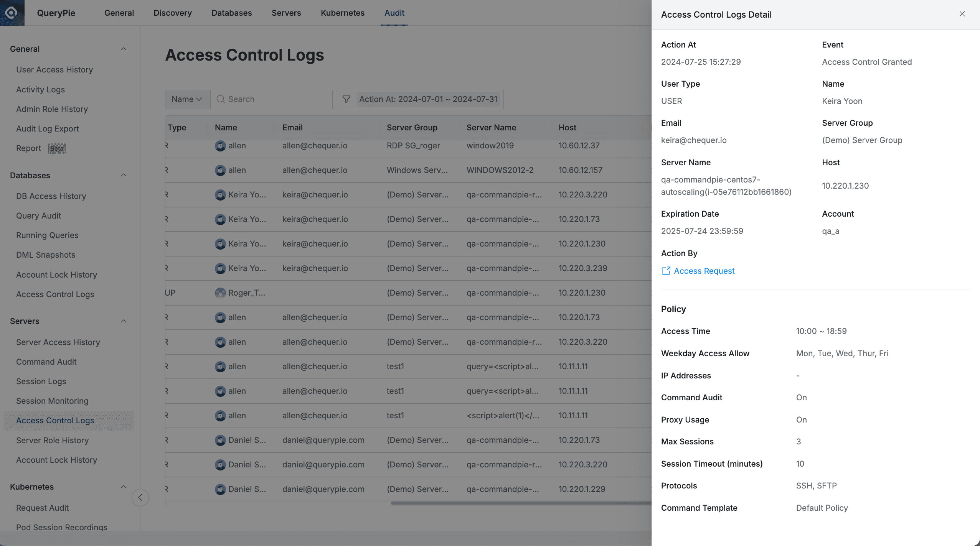Switch to the Databases tab

click(x=231, y=13)
